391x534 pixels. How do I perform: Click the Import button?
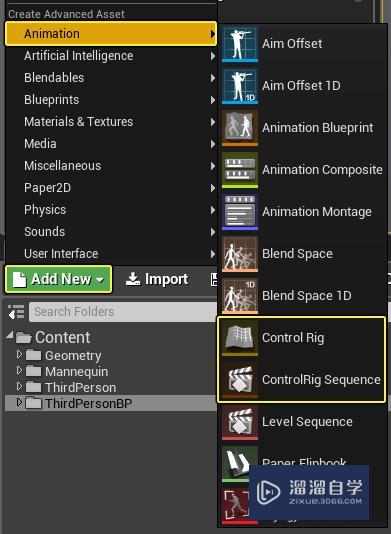(x=157, y=279)
